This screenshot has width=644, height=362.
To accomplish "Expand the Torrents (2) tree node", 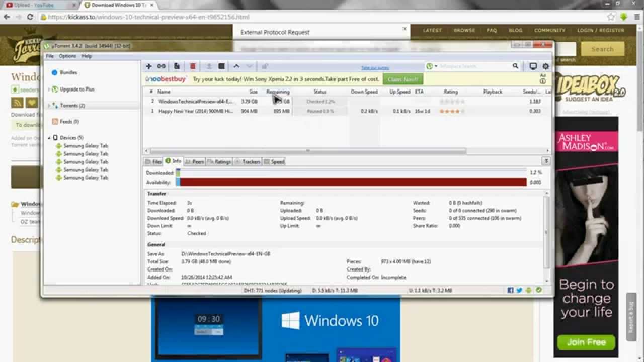I will (x=49, y=106).
